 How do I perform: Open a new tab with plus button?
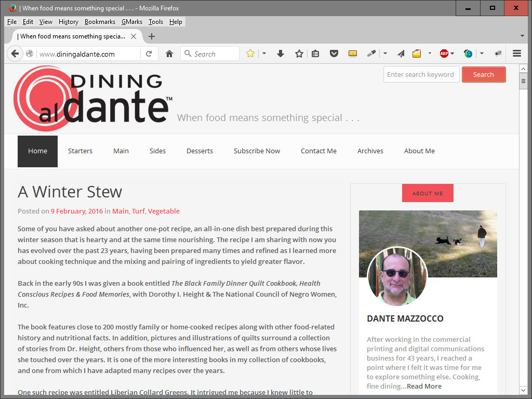[x=152, y=36]
